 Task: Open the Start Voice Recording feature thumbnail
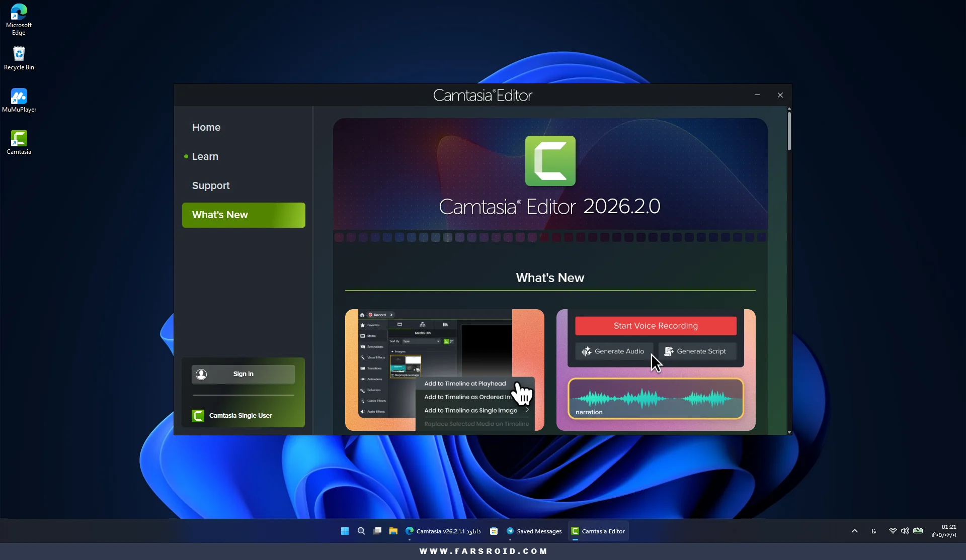(x=656, y=370)
